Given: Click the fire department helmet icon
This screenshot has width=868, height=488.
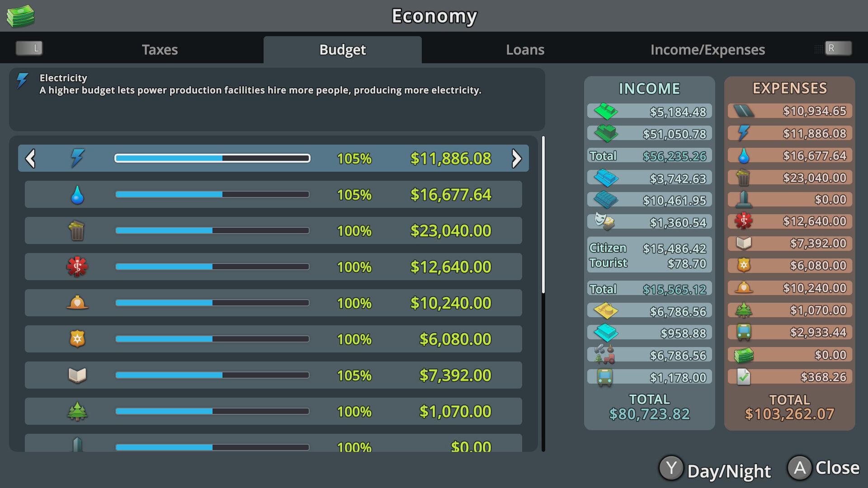Looking at the screenshot, I should pos(77,302).
